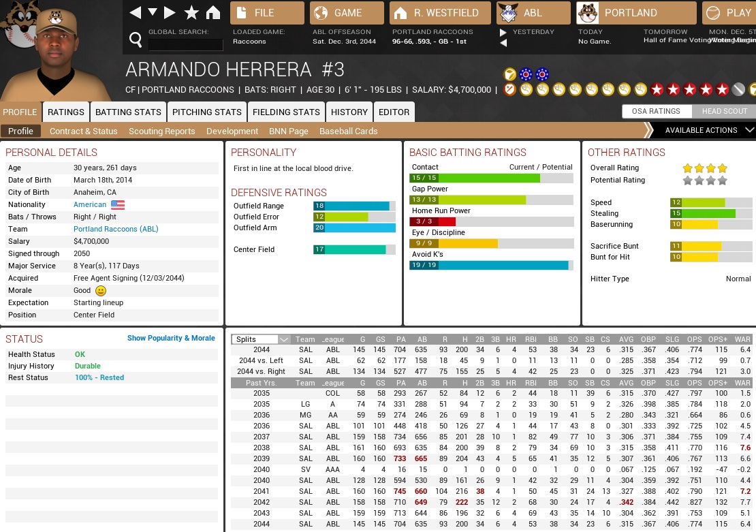Click the Global Search input field
This screenshot has width=756, height=532.
click(185, 44)
